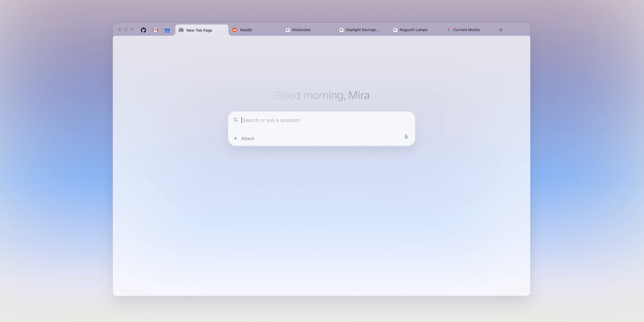The image size is (644, 322).
Task: Click the Good morning, Mira greeting
Action: tap(321, 95)
